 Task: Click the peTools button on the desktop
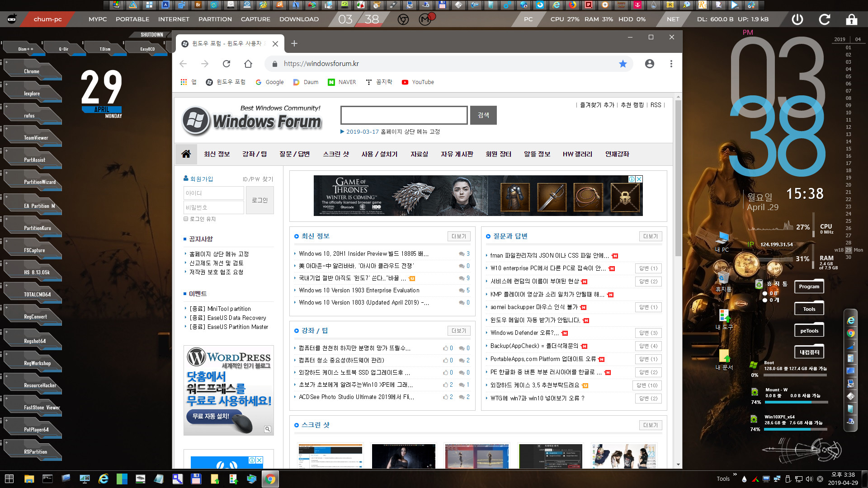coord(809,331)
